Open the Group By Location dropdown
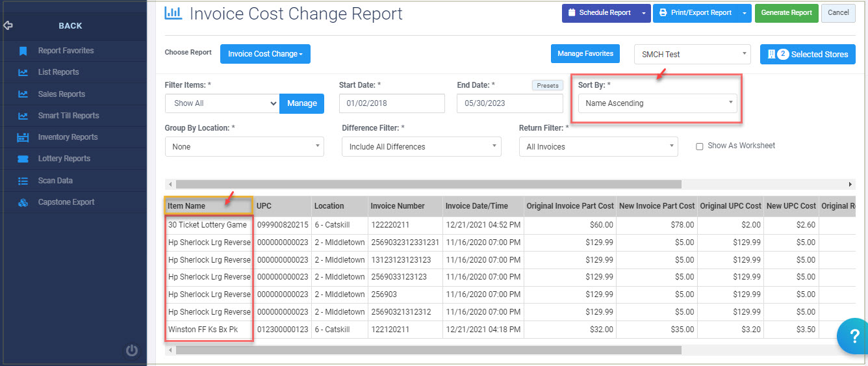The width and height of the screenshot is (868, 366). [x=244, y=147]
